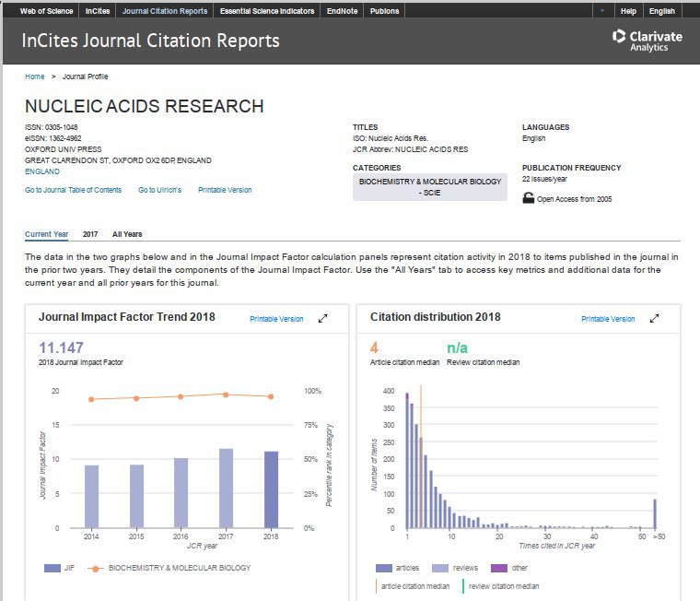
Task: Click the reviews legend swatch
Action: 440,568
